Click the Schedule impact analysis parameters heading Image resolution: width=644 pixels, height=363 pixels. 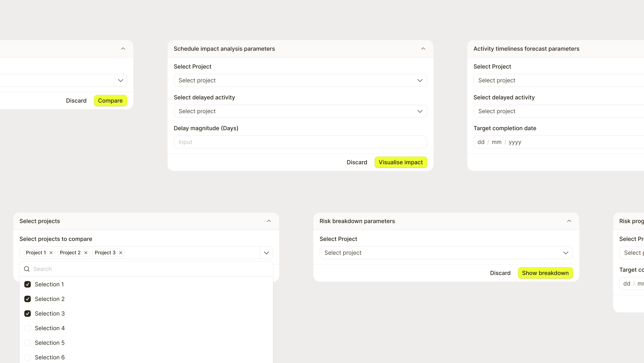tap(224, 48)
